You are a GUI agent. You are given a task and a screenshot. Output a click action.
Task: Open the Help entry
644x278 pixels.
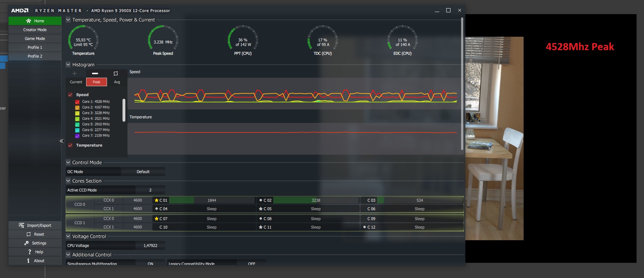click(x=35, y=252)
